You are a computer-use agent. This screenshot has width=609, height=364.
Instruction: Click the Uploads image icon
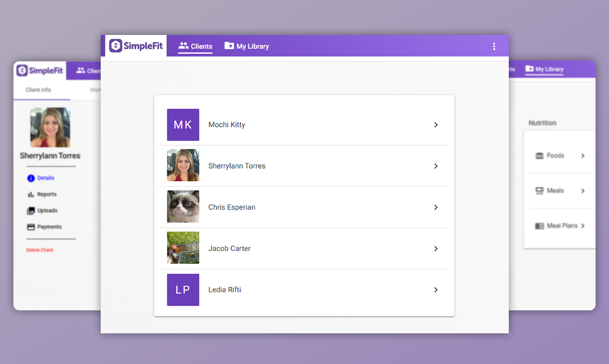[x=31, y=211]
